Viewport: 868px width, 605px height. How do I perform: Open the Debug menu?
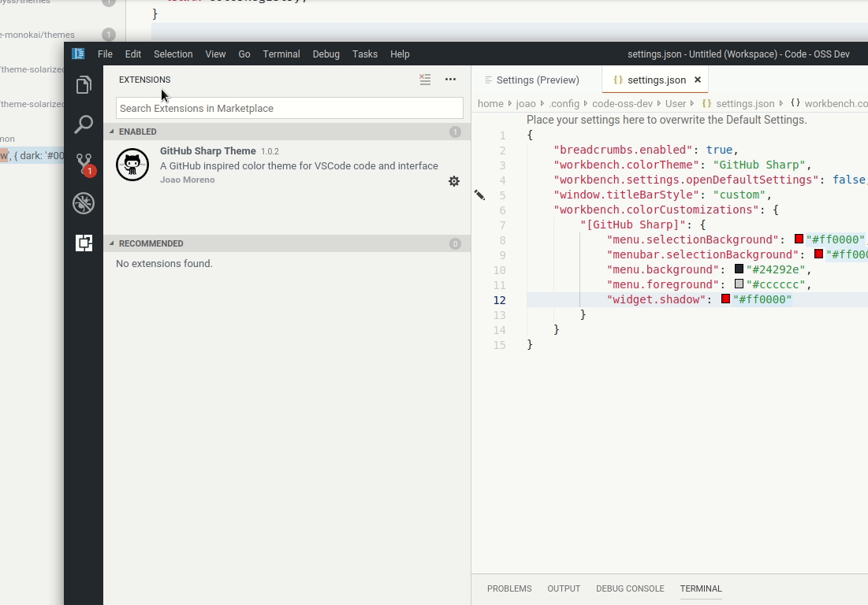pos(326,54)
